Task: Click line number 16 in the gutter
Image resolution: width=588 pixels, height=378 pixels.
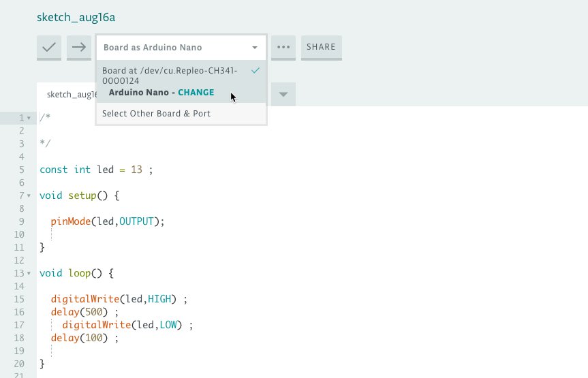Action: [19, 312]
